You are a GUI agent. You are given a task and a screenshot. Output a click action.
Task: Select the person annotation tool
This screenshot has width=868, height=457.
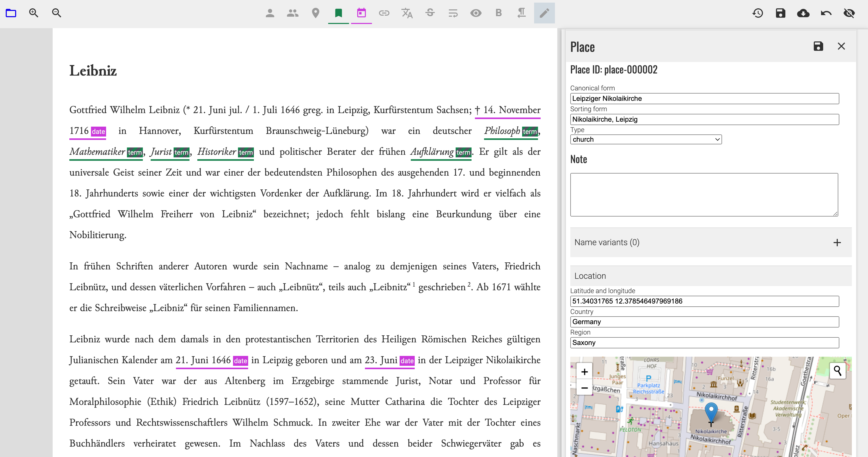pos(270,13)
